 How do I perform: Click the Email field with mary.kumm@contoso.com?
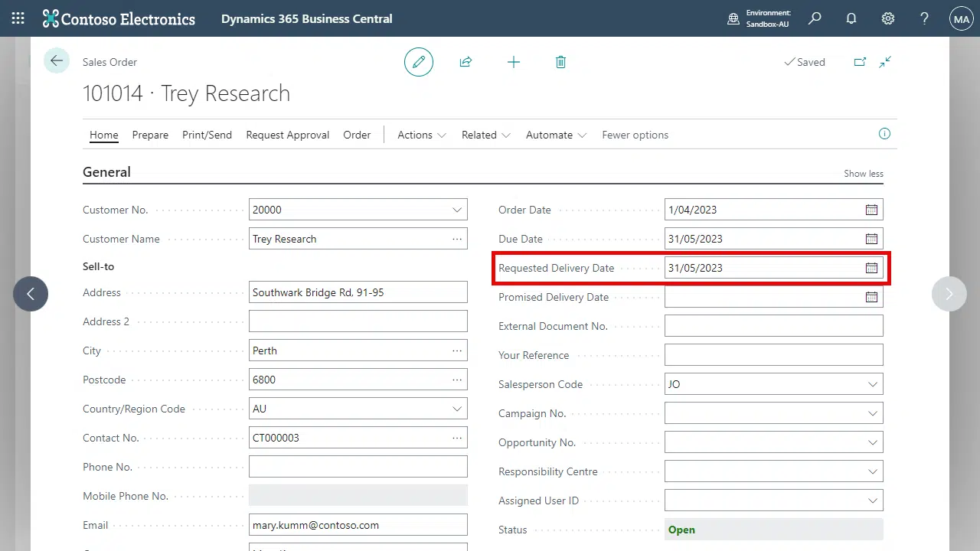point(358,525)
